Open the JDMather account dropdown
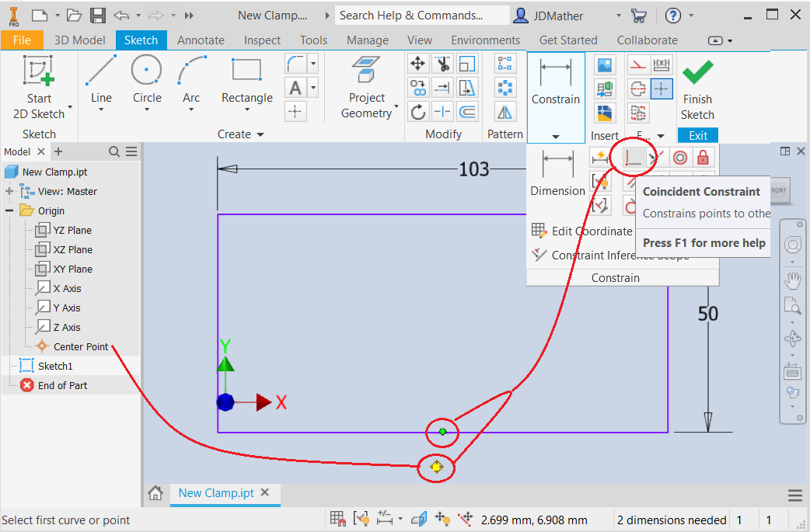This screenshot has width=810, height=532. click(619, 16)
